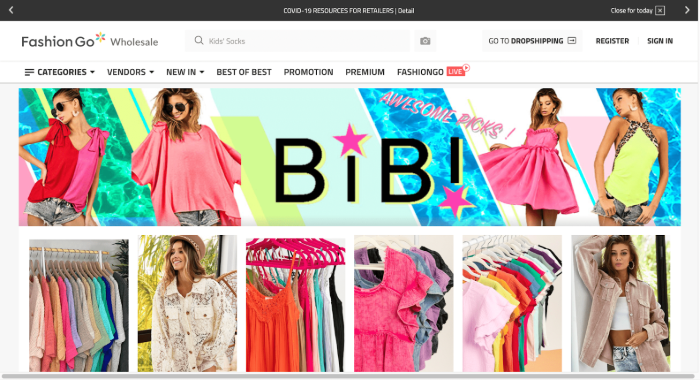Click the dropshipping arrow icon
The width and height of the screenshot is (700, 380).
pos(571,41)
